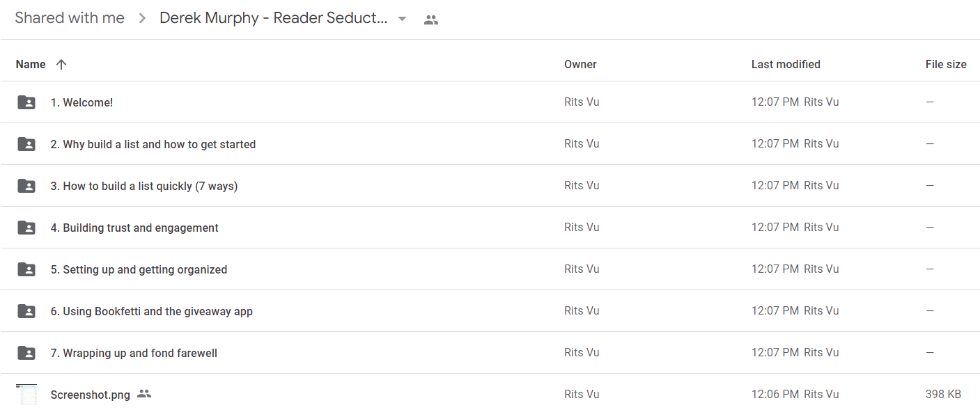Sort by the File size column
The width and height of the screenshot is (980, 412).
(946, 64)
